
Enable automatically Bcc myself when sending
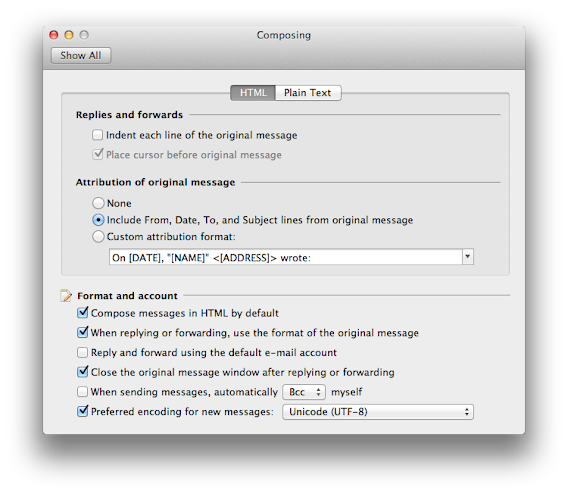83,392
